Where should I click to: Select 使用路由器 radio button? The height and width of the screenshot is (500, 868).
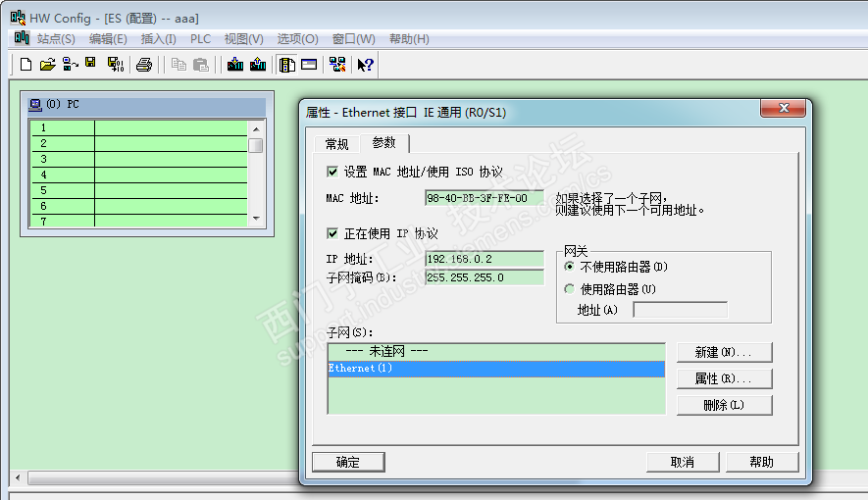(569, 288)
